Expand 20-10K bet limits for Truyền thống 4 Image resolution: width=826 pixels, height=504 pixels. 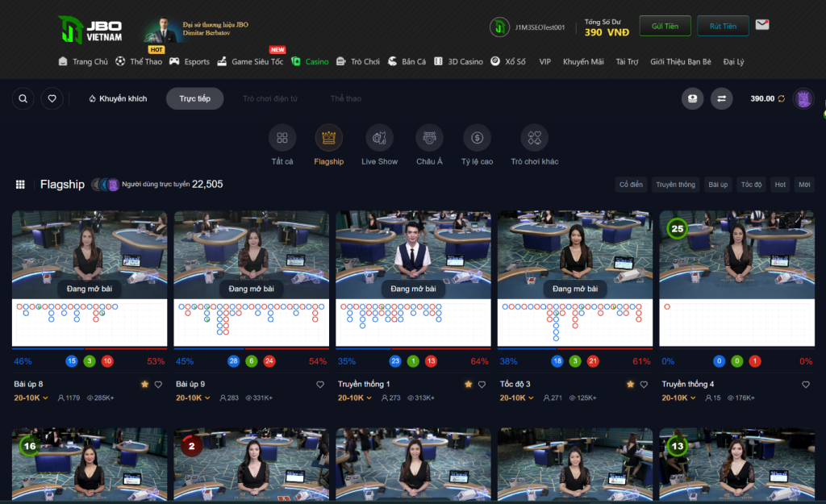coord(679,398)
